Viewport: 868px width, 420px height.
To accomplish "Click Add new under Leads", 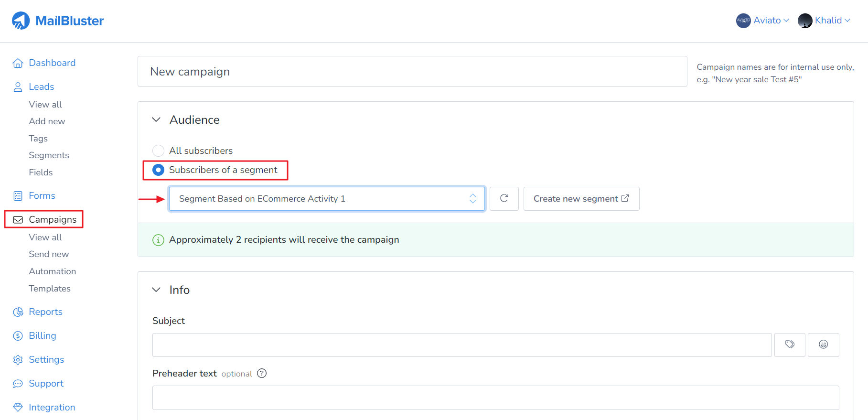I will coord(47,121).
